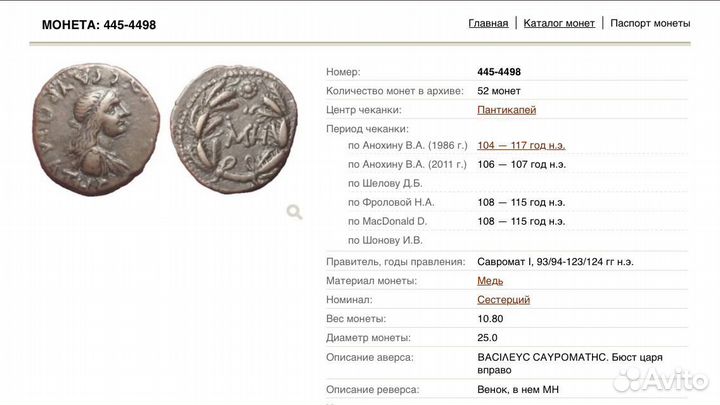Click the magnifier zoom icon below coins
This screenshot has height=405, width=720.
(x=294, y=212)
